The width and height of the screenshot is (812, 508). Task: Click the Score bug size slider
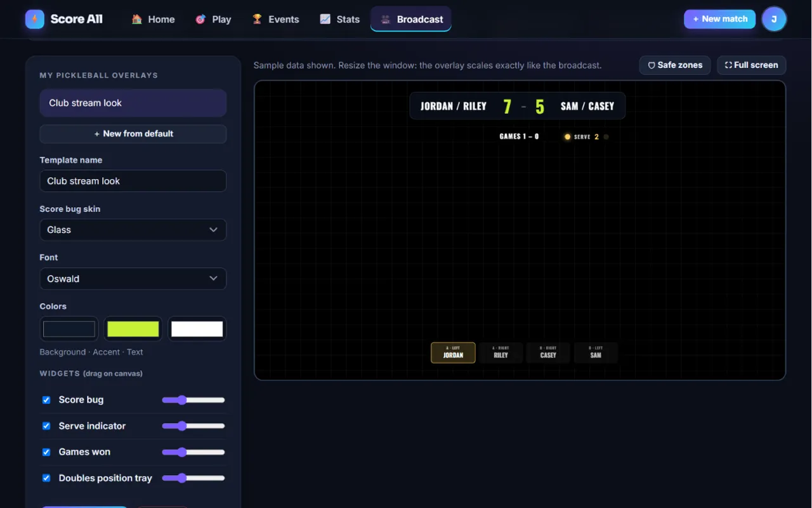coord(193,400)
